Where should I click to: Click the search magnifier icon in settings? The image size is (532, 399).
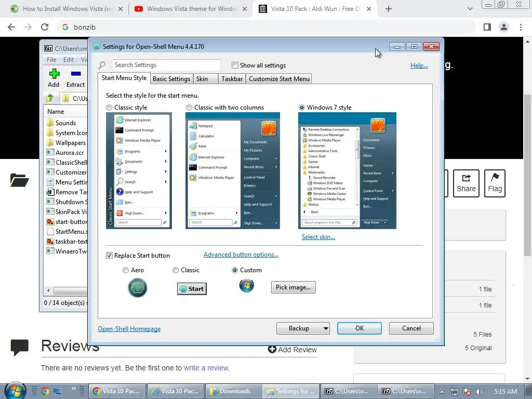tap(102, 65)
